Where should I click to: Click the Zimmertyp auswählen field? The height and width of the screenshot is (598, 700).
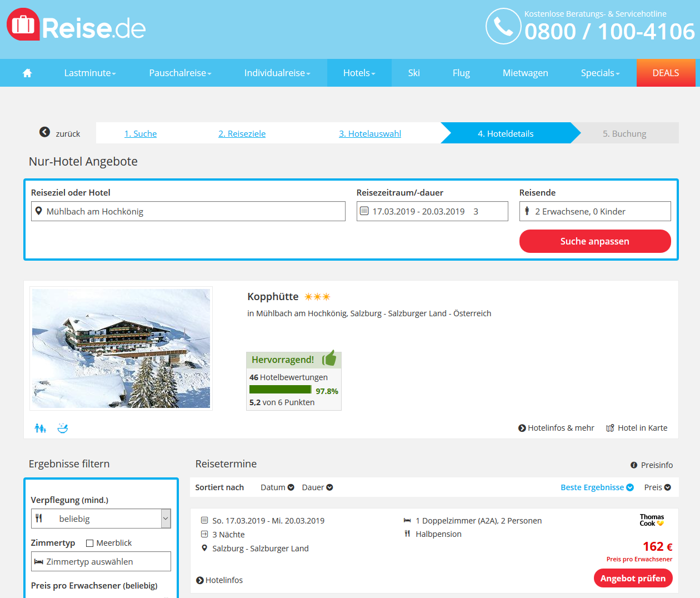click(101, 561)
